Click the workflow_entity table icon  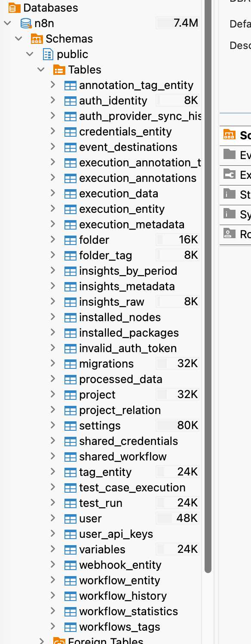tap(70, 580)
